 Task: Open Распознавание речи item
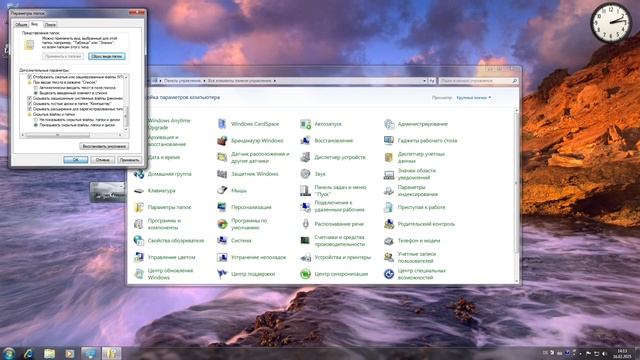pyautogui.click(x=332, y=224)
